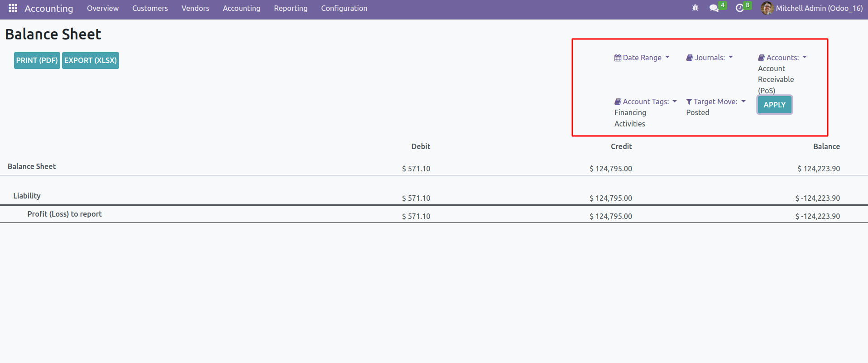Expand the Date Range dropdown
The image size is (868, 363).
[x=667, y=58]
